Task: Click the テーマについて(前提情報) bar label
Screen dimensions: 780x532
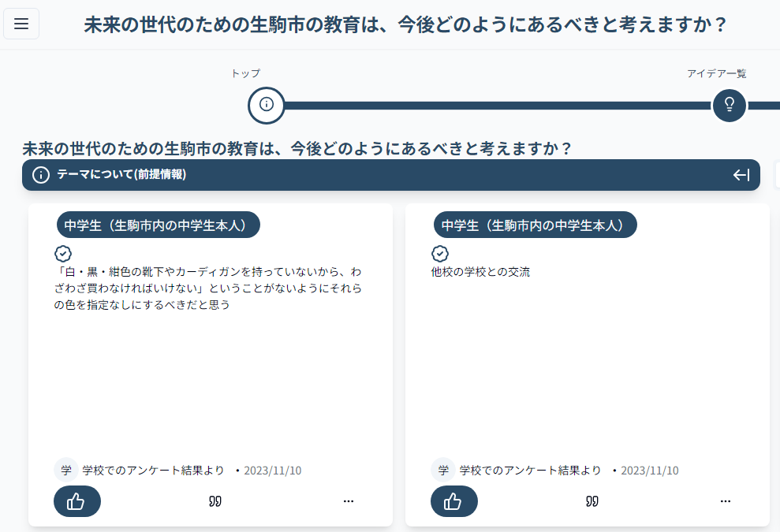Action: click(x=121, y=174)
